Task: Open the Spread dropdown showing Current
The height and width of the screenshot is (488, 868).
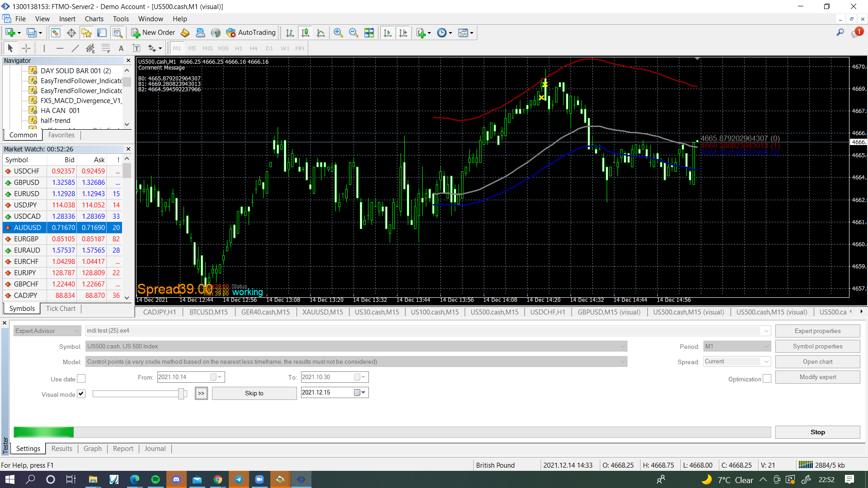Action: tap(737, 361)
